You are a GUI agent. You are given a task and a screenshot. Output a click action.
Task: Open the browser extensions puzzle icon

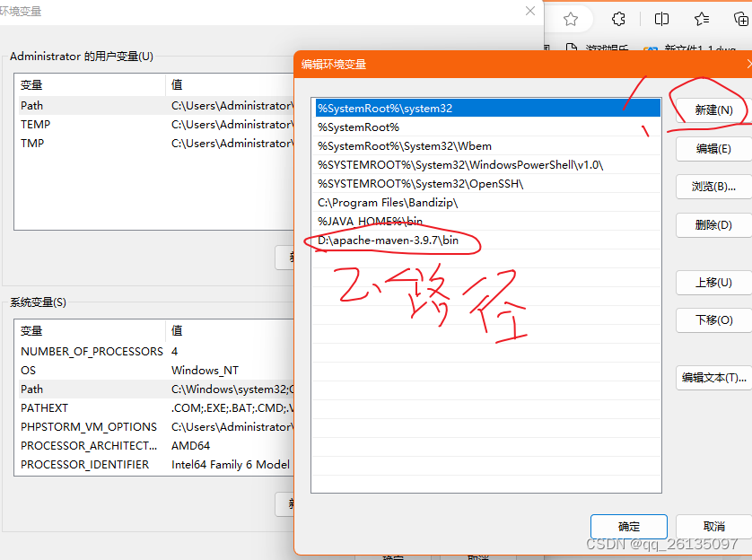tap(618, 19)
